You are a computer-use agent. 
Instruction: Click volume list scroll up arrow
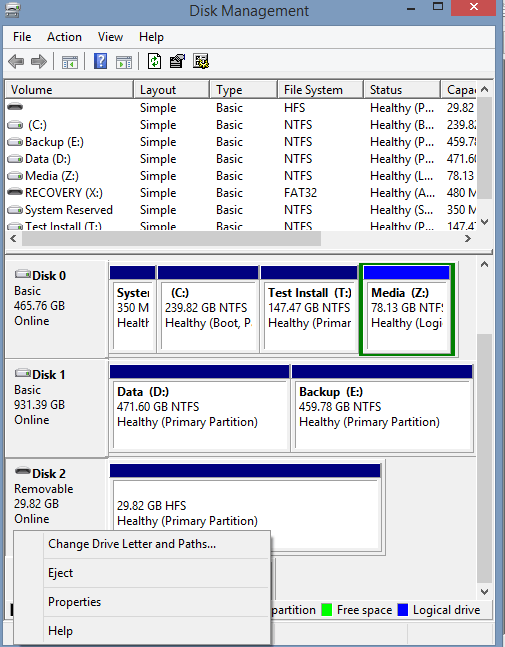485,89
